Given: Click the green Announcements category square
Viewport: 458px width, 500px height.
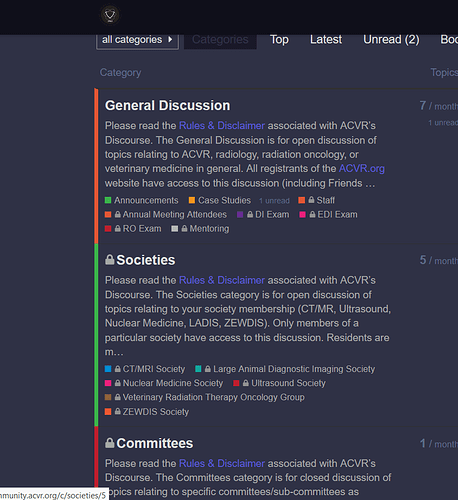Looking at the screenshot, I should (x=108, y=200).
